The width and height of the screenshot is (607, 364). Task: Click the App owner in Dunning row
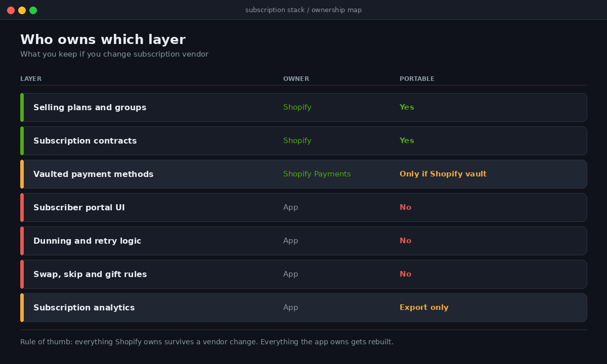pos(290,241)
